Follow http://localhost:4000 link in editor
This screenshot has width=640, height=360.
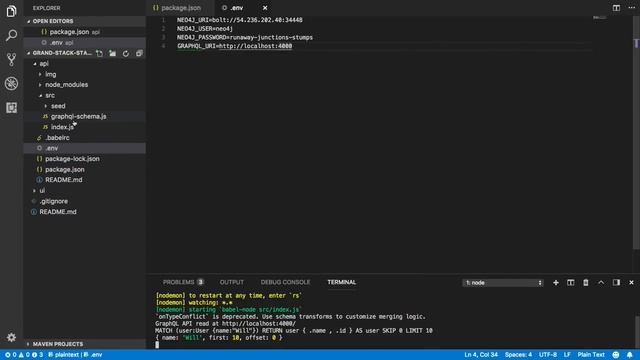[256, 46]
